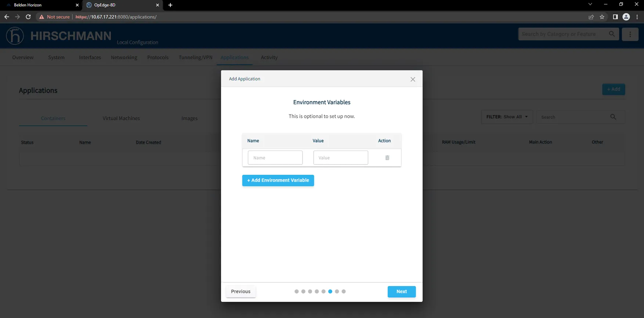Click the +Add application button
The width and height of the screenshot is (644, 318).
click(614, 89)
